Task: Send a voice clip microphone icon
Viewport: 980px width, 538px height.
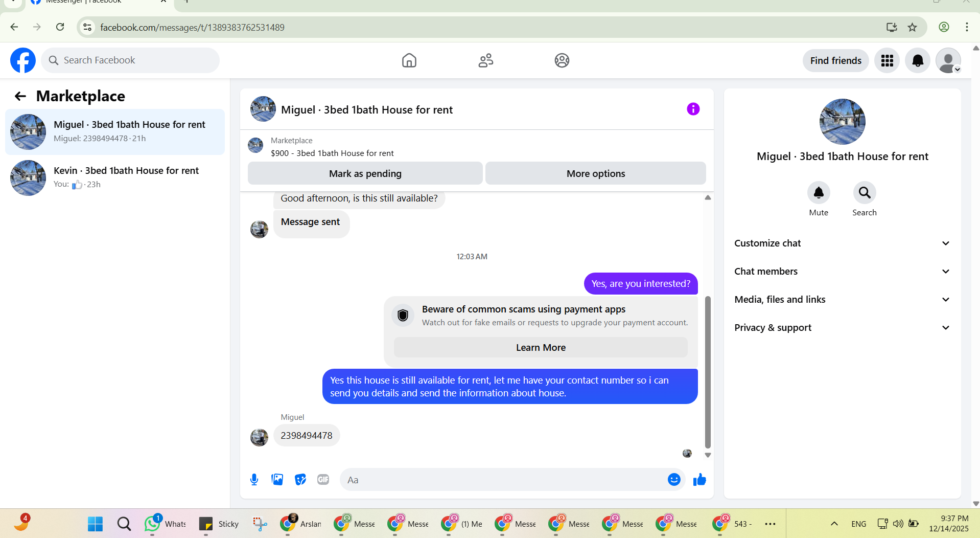Action: click(254, 480)
